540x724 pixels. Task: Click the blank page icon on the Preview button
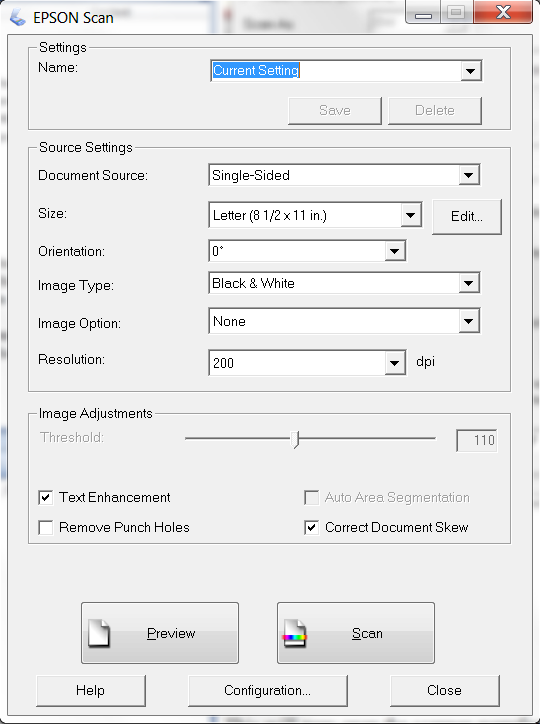tap(99, 633)
